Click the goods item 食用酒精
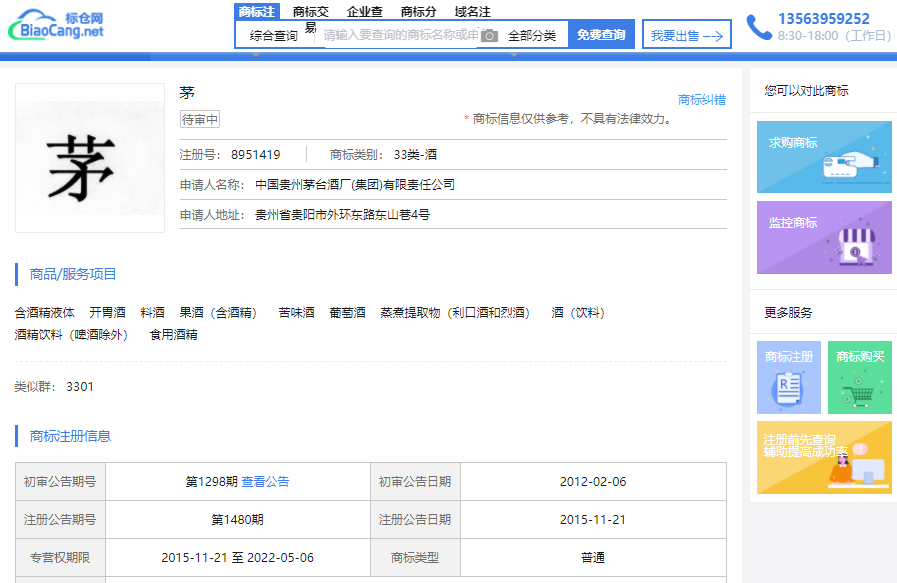 (173, 334)
